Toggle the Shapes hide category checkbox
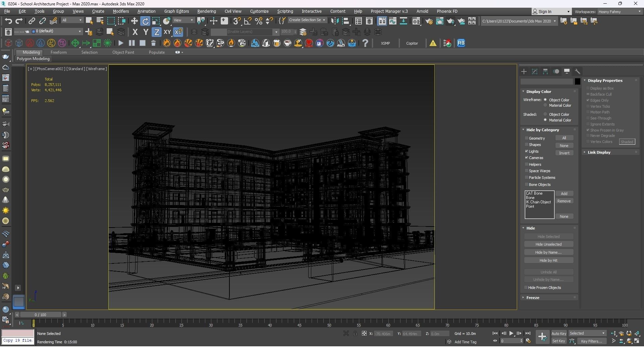644x349 pixels. tap(527, 145)
